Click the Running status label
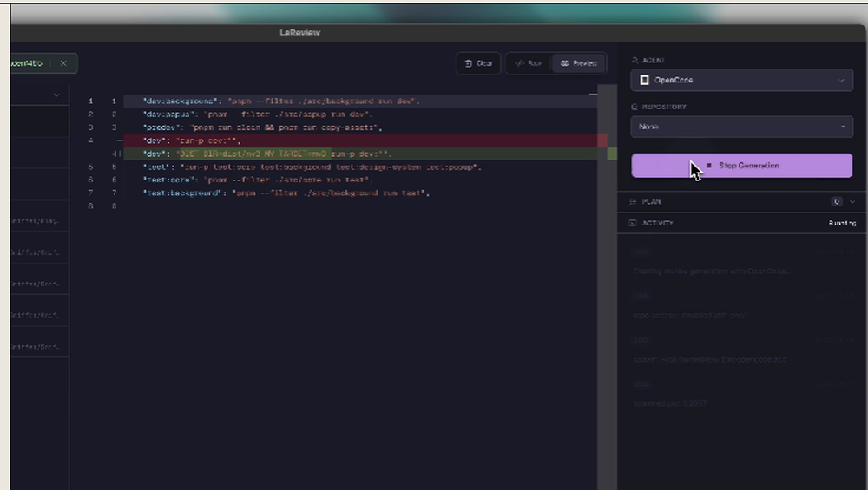This screenshot has height=490, width=868. (842, 224)
